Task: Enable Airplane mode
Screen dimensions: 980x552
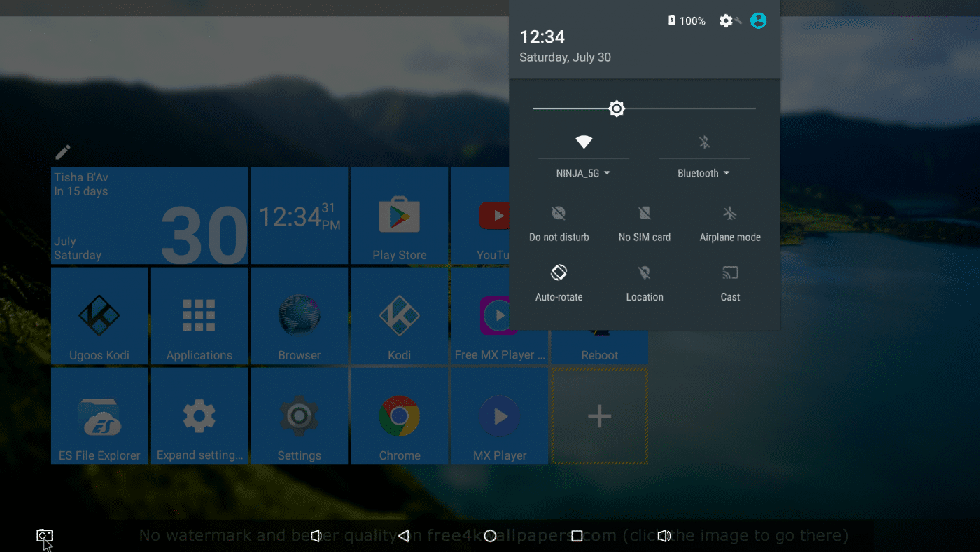Action: pyautogui.click(x=730, y=223)
